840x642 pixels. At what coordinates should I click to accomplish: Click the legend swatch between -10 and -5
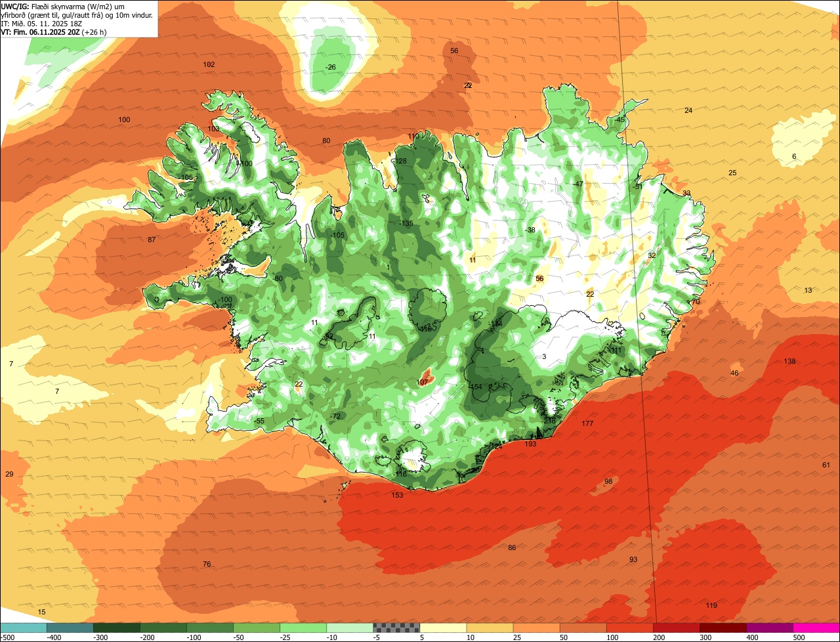point(350,628)
